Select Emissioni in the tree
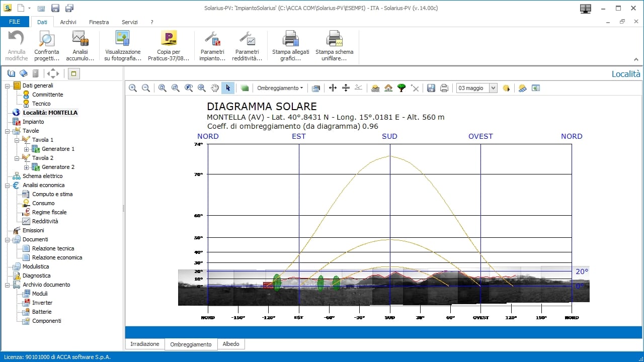644x362 pixels. point(33,230)
